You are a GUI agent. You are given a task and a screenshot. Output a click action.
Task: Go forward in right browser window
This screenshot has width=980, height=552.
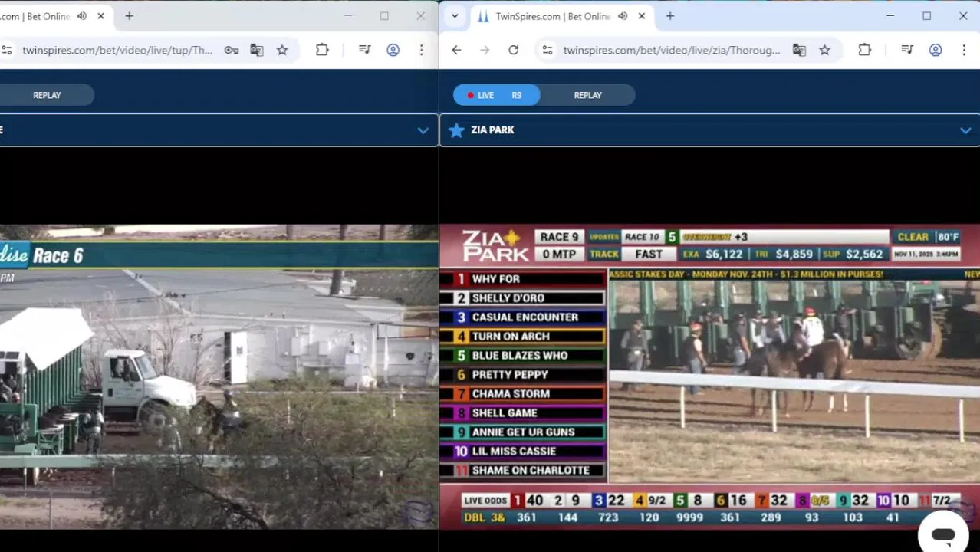point(485,51)
